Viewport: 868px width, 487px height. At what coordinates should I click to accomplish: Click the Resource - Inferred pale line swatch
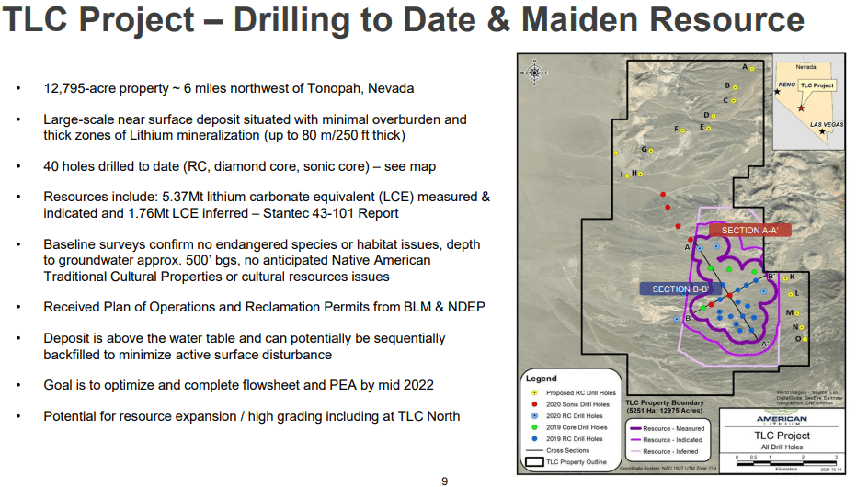click(x=635, y=451)
